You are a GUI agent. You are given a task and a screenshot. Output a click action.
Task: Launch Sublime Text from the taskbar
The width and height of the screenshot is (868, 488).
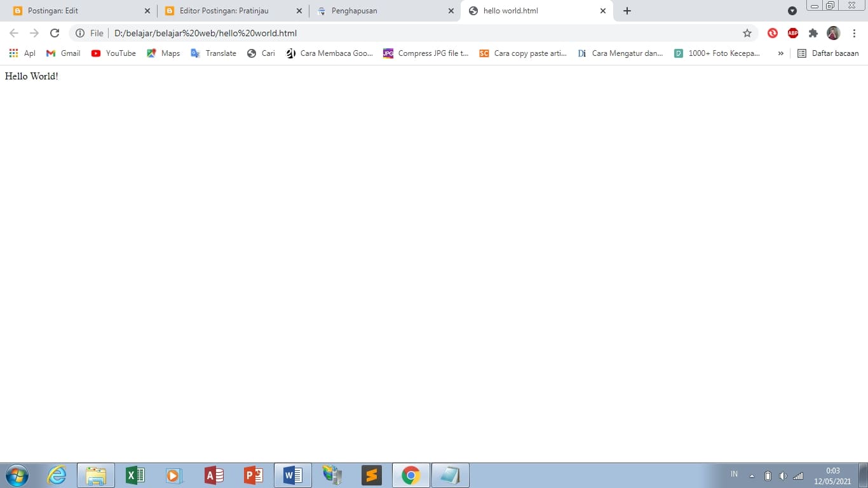pyautogui.click(x=371, y=475)
